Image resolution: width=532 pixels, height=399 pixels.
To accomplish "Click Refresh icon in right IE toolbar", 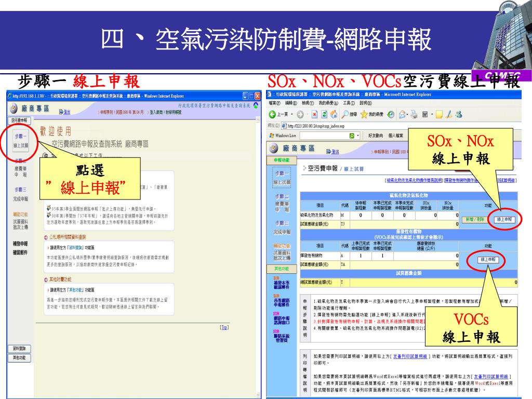I will click(324, 115).
